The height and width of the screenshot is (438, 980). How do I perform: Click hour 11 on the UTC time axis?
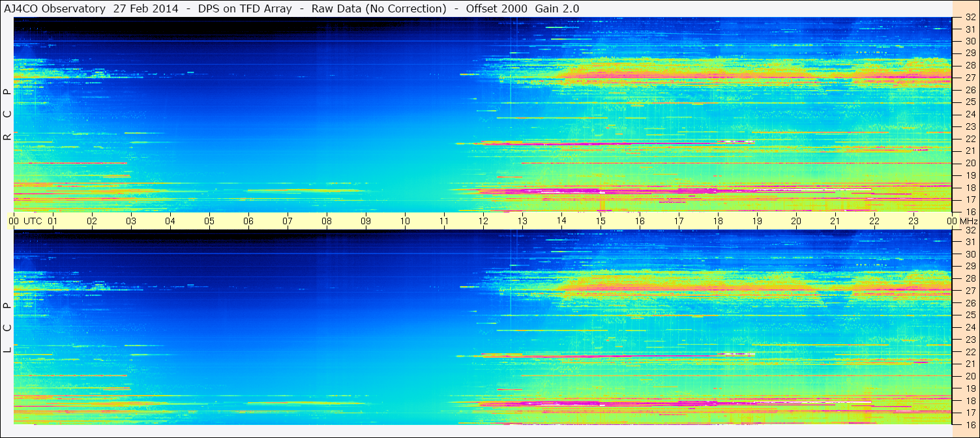coord(444,221)
